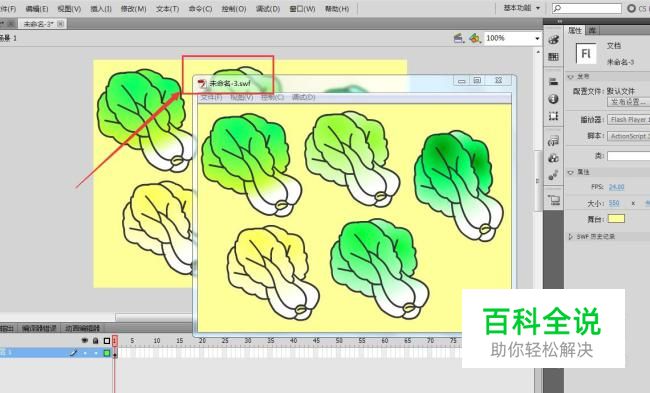Open the Project panel icon
Screen dimensions: 650x393
(x=553, y=200)
